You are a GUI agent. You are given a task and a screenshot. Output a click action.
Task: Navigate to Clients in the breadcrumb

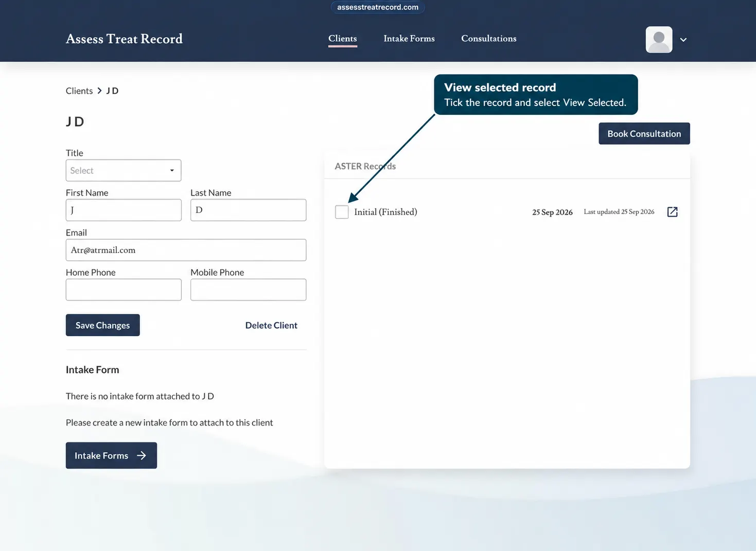tap(79, 91)
